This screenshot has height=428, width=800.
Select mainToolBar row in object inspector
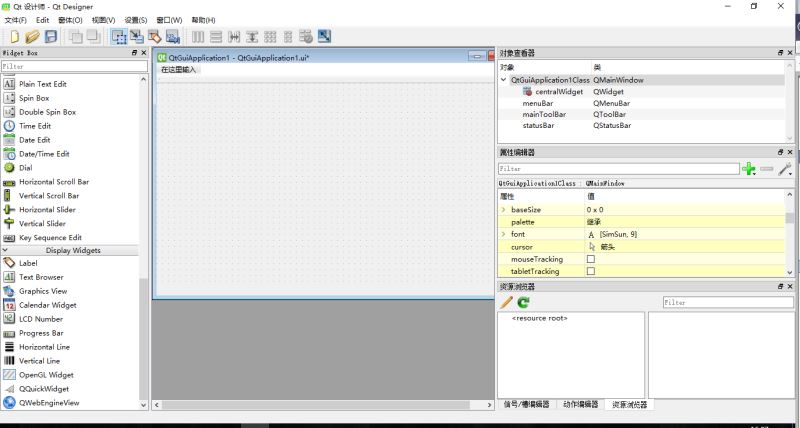[x=544, y=114]
